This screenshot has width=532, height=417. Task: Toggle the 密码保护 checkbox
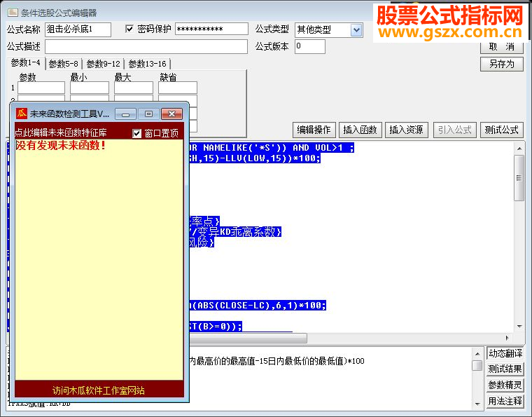(129, 29)
